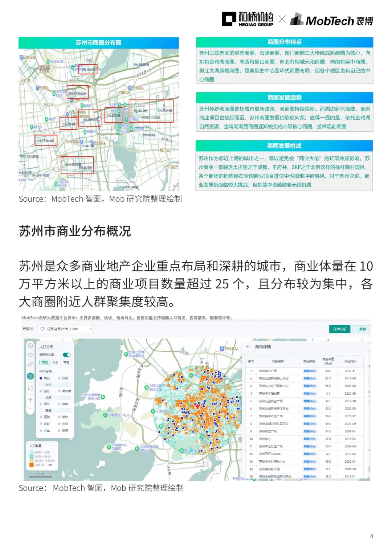Select the 机场 radio option
The image size is (392, 554).
(59, 431)
